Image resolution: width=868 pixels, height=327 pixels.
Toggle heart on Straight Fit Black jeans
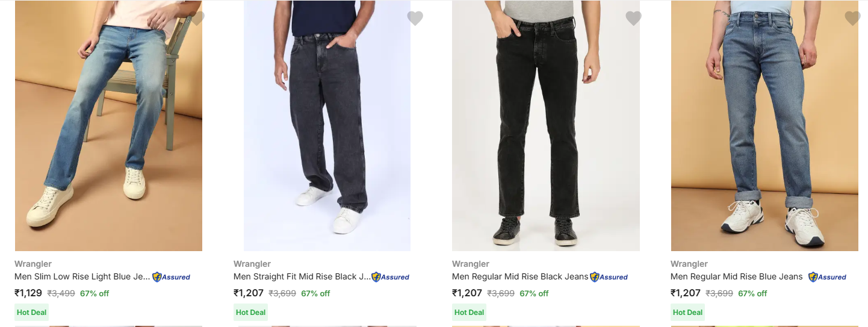(x=415, y=19)
